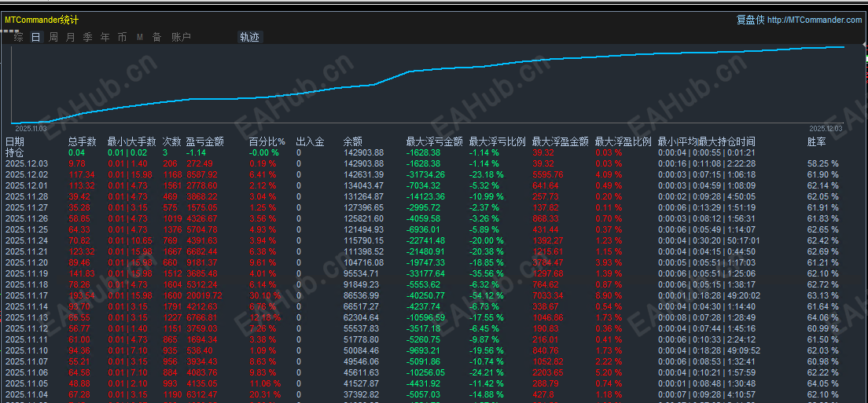Viewport: 868px width, 403px height.
Task: Open the 币 currency tab
Action: (x=123, y=37)
